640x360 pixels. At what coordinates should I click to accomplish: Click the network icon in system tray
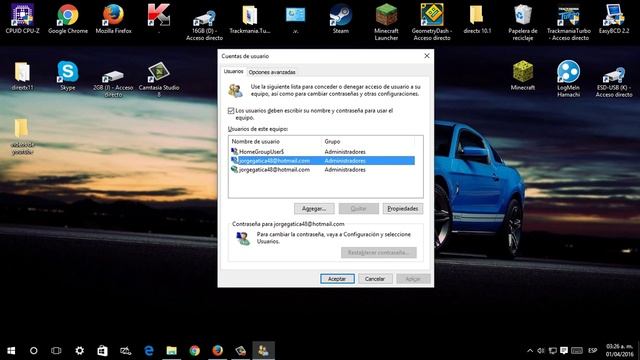coord(553,350)
